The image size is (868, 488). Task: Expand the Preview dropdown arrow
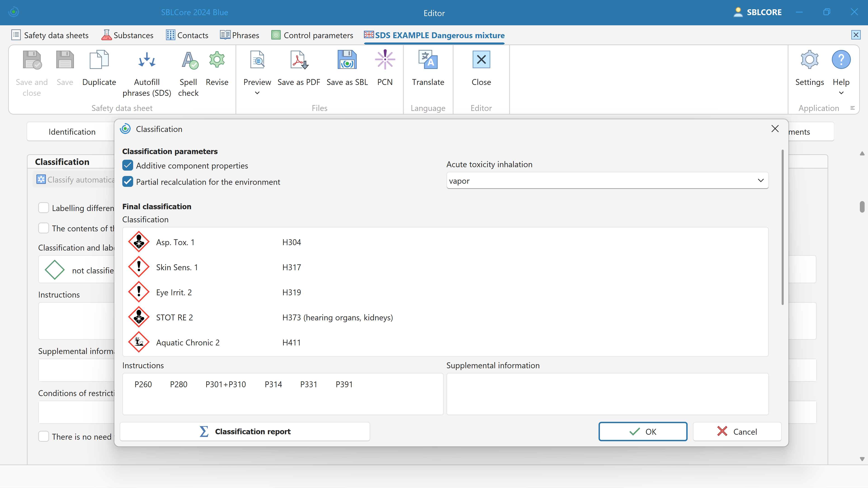257,93
